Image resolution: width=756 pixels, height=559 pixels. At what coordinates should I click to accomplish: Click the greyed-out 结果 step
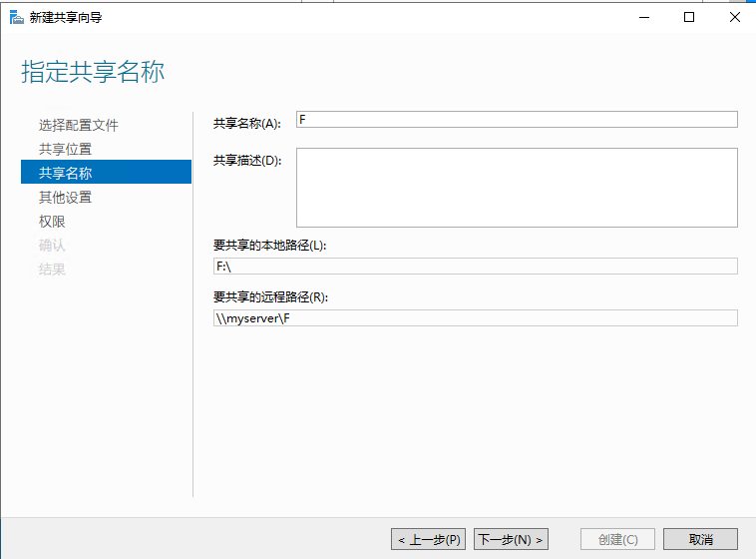pyautogui.click(x=53, y=269)
